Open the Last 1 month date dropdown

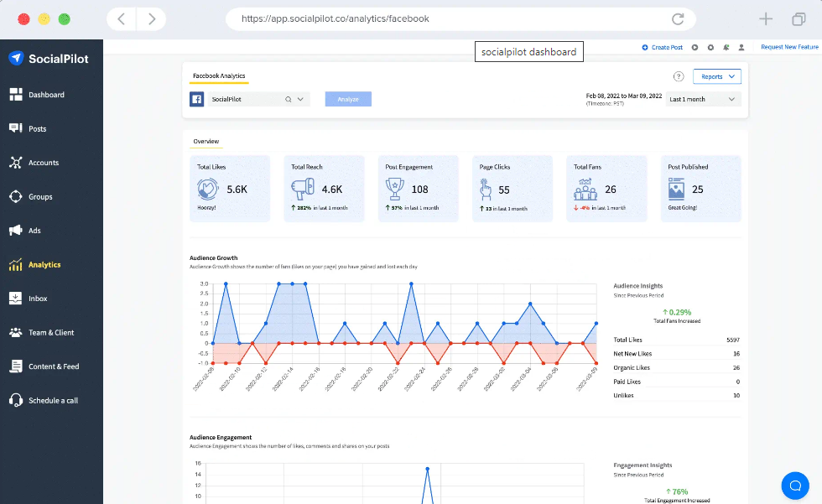(703, 99)
